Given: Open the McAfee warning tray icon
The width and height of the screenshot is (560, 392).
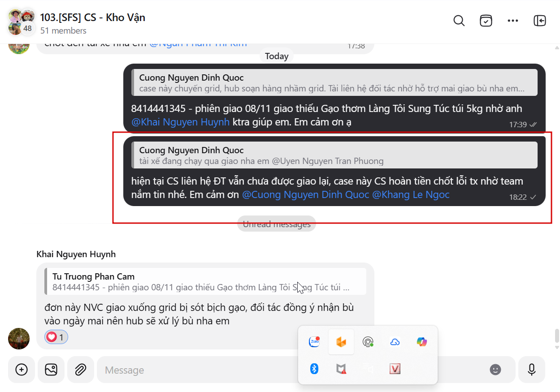Looking at the screenshot, I should [x=341, y=369].
